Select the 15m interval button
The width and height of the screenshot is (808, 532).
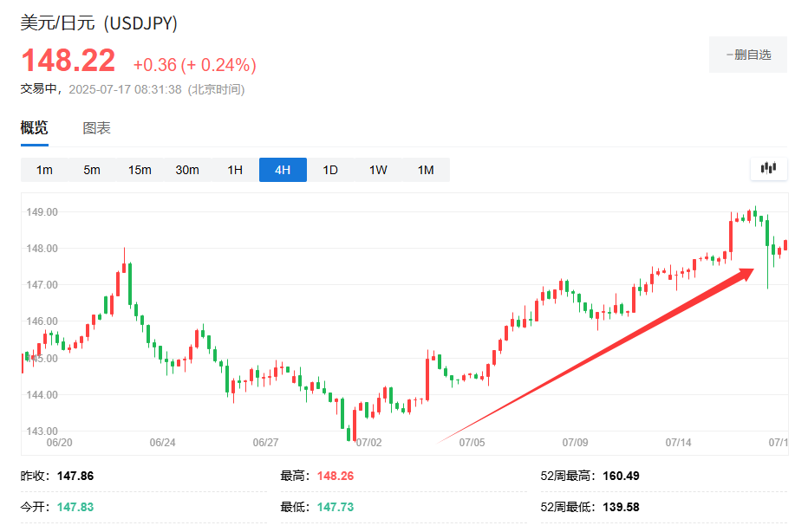coord(139,170)
